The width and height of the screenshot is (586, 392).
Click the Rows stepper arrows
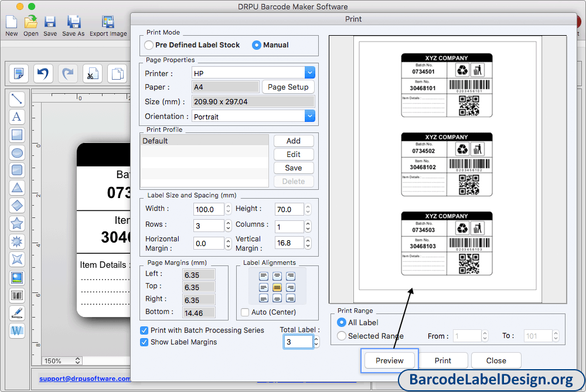pos(229,226)
